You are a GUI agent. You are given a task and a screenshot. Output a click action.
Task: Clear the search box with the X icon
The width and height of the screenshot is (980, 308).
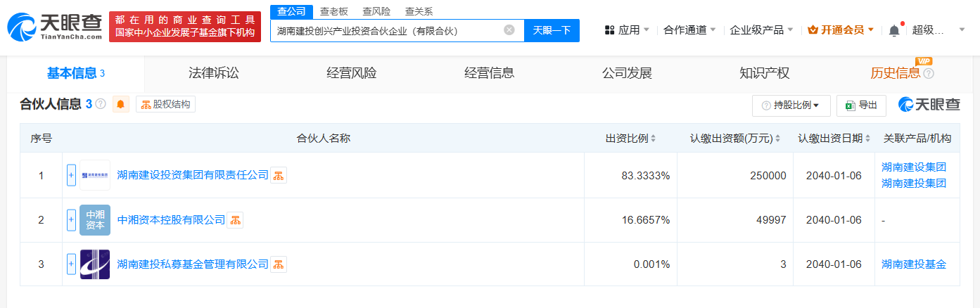(x=509, y=30)
